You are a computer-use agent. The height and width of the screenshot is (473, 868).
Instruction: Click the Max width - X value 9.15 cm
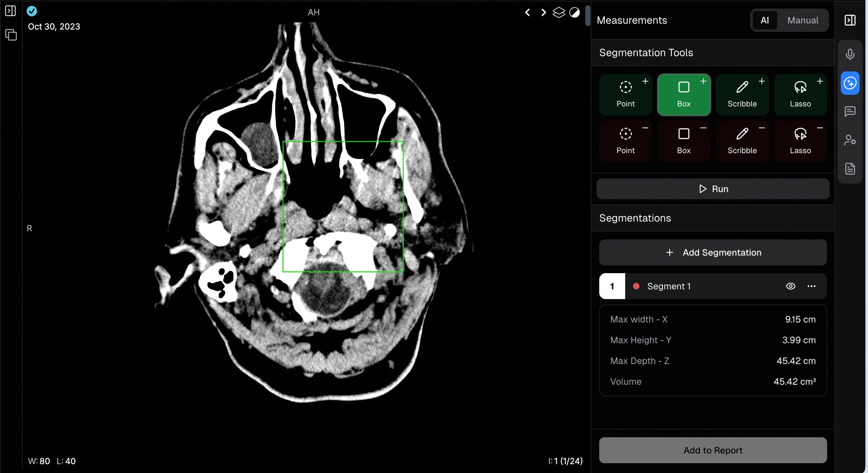pos(800,319)
